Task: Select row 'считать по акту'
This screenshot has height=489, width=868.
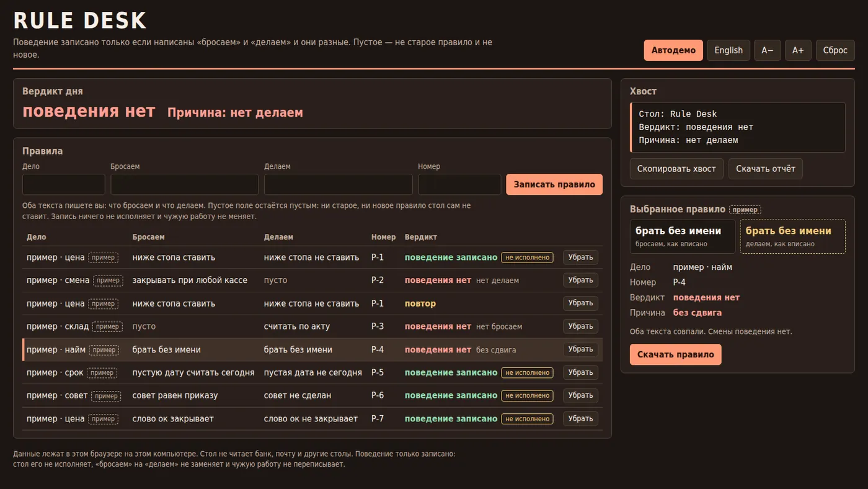Action: pos(312,326)
